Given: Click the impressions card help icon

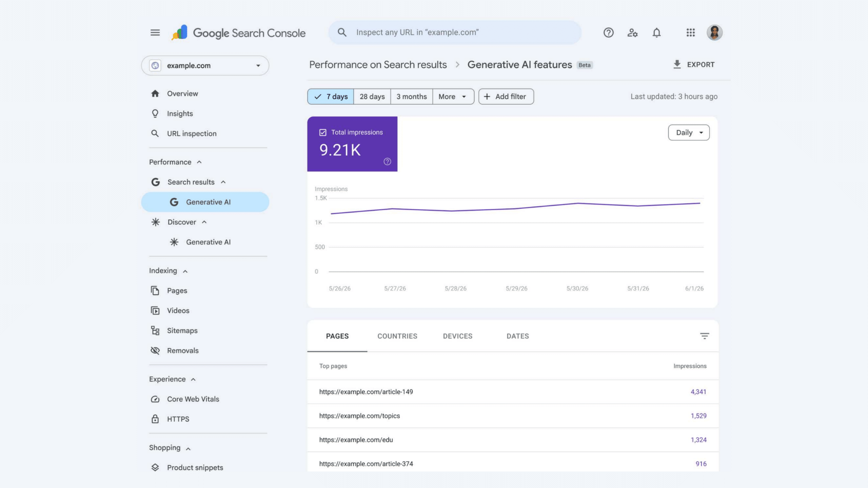Looking at the screenshot, I should [387, 162].
